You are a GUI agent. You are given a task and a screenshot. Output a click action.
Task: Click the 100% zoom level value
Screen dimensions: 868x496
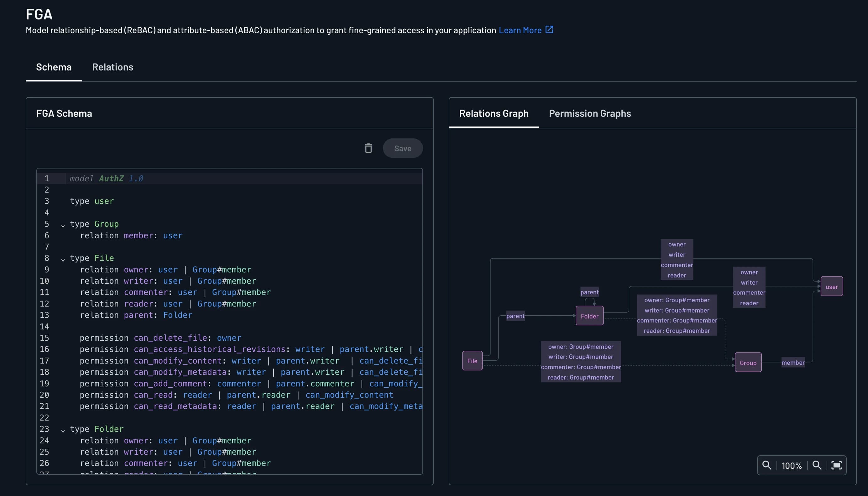[791, 466]
